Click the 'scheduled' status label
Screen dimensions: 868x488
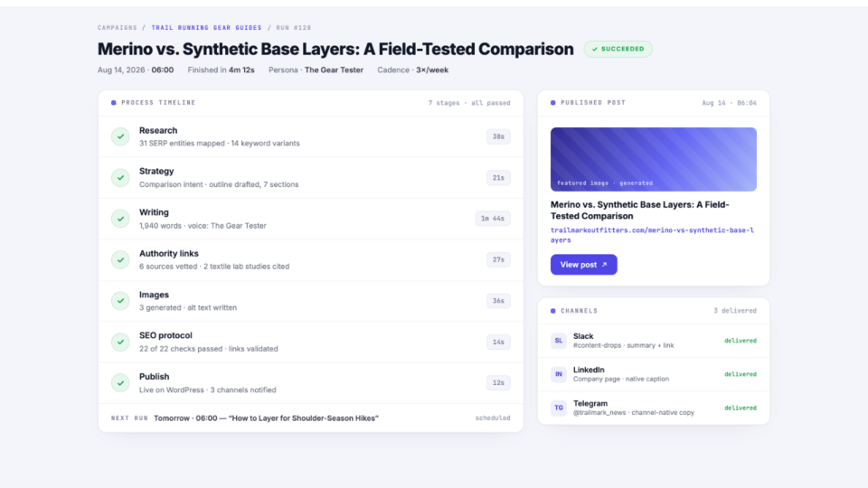coord(493,418)
